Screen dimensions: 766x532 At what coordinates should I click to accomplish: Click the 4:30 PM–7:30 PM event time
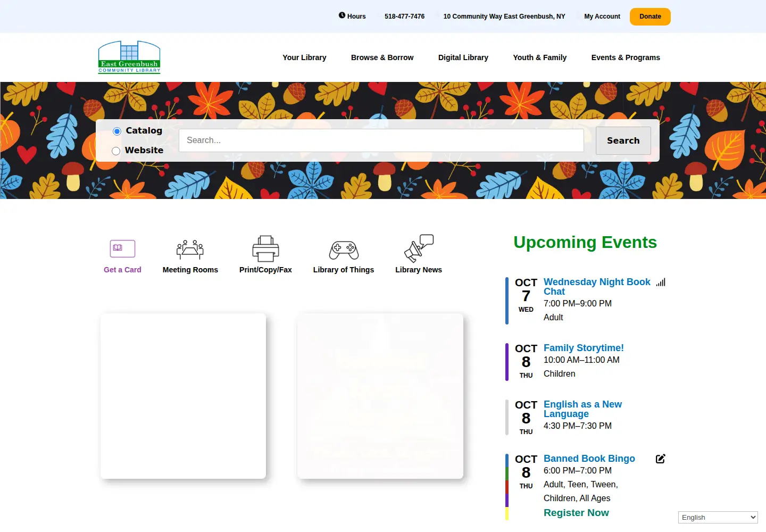(578, 426)
